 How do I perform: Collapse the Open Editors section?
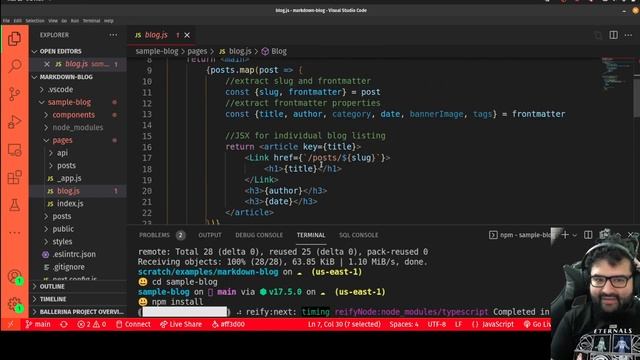(x=78, y=51)
